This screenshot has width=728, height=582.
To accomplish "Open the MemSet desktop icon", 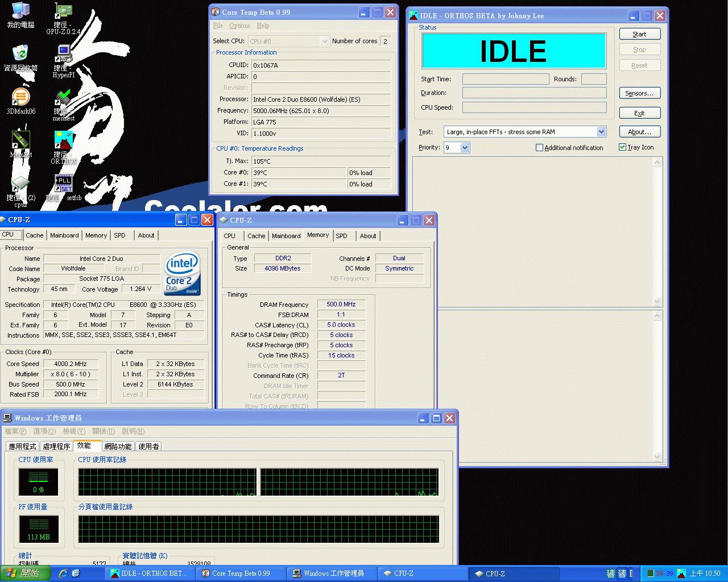I will pos(20,141).
